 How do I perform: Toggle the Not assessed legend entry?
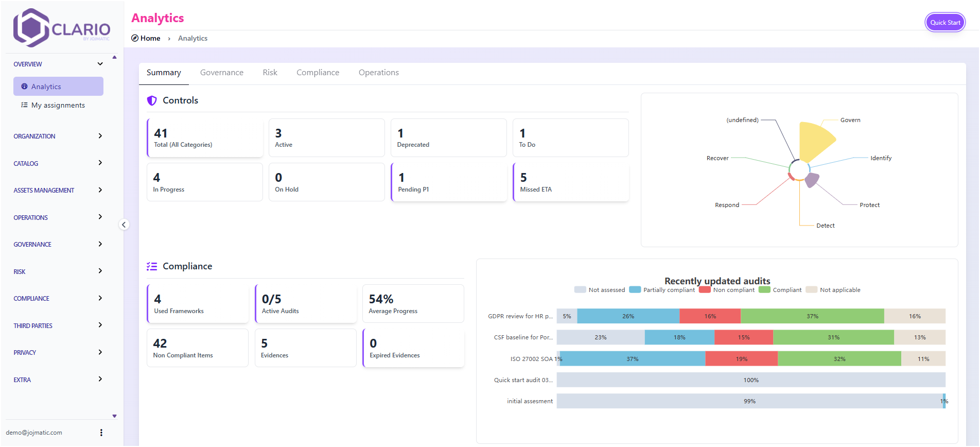[x=599, y=290]
